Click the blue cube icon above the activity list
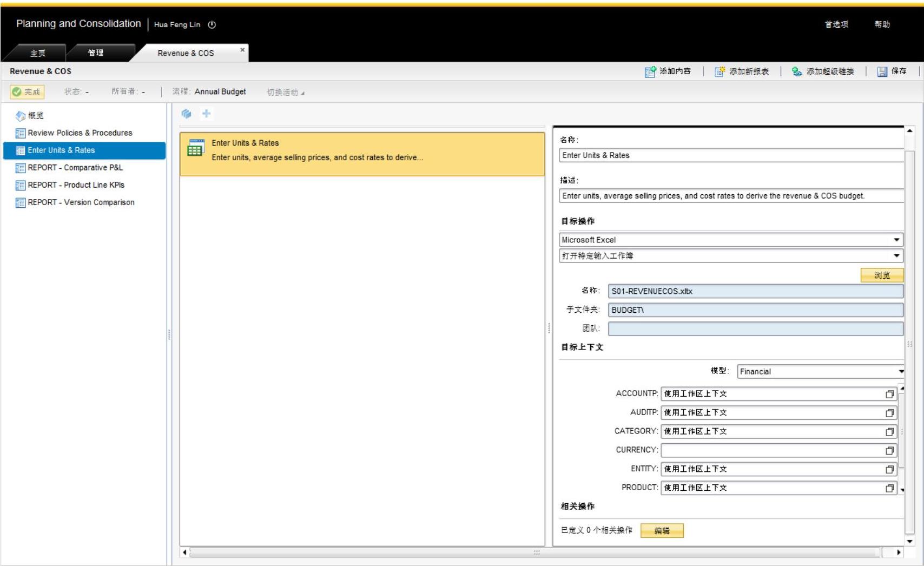924x566 pixels. click(187, 114)
